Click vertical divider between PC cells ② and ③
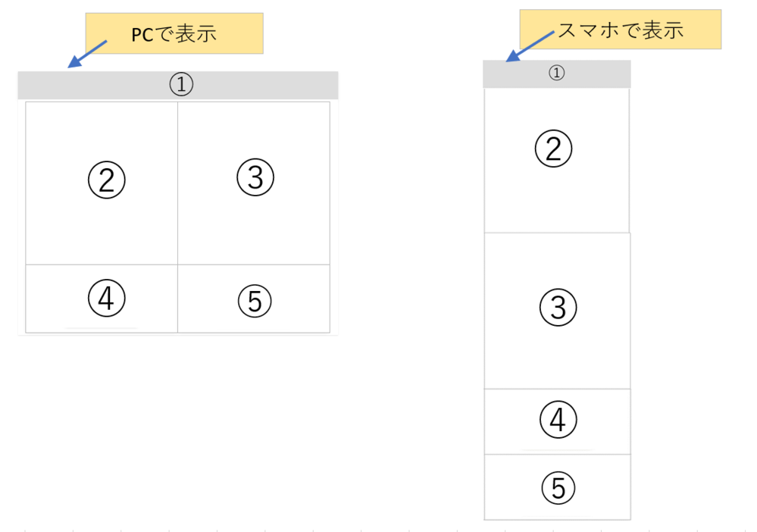Screen dimensions: 757x532 pyautogui.click(x=178, y=183)
